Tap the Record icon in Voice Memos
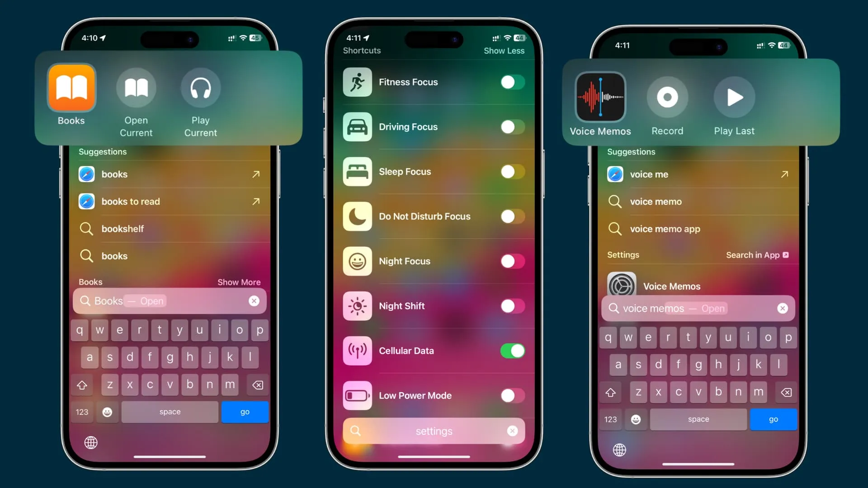This screenshot has width=868, height=488. click(x=667, y=97)
